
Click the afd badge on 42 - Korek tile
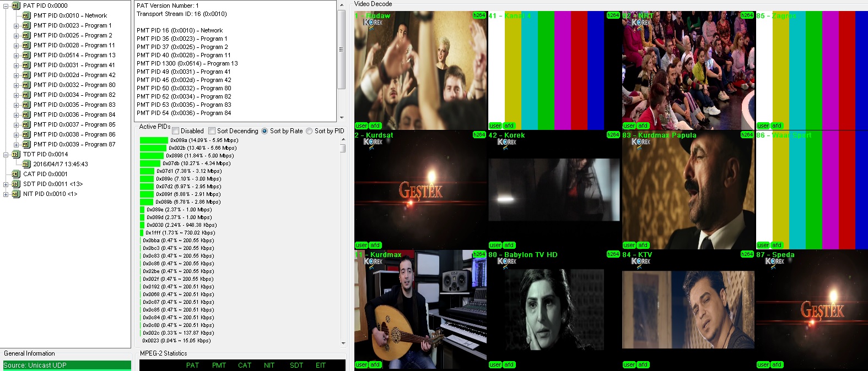[x=509, y=245]
